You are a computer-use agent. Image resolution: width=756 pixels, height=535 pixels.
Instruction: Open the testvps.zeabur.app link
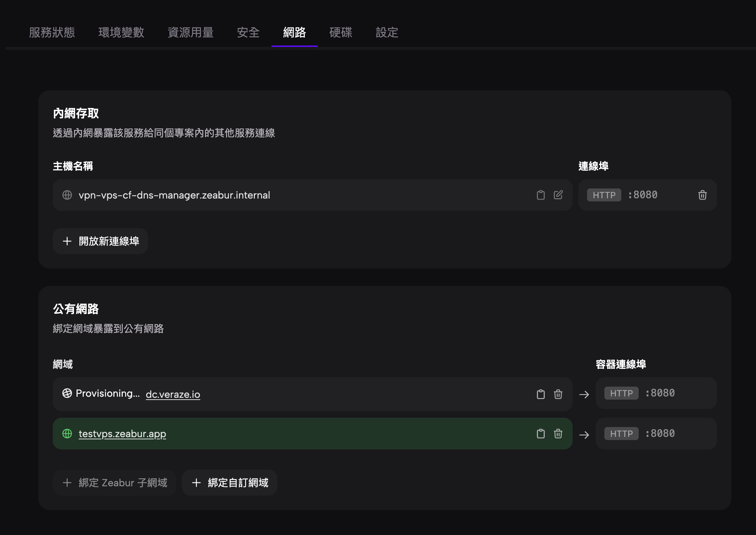pyautogui.click(x=122, y=434)
